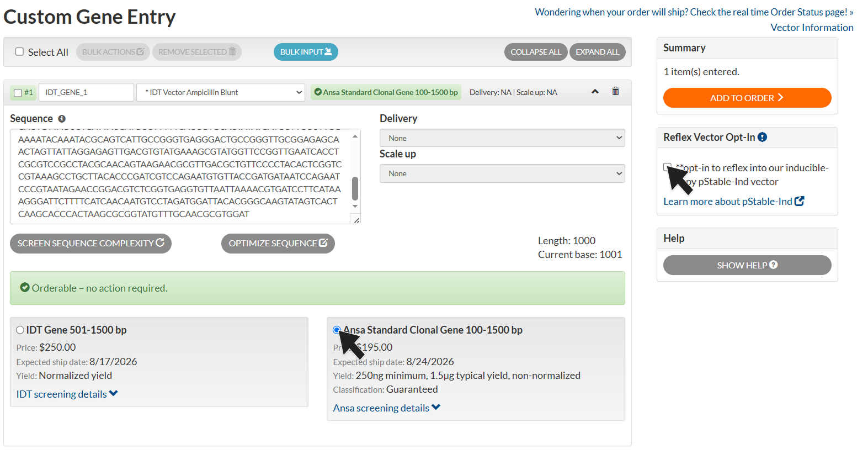
Task: Click the sequence scrollbar up arrow
Action: click(x=355, y=136)
